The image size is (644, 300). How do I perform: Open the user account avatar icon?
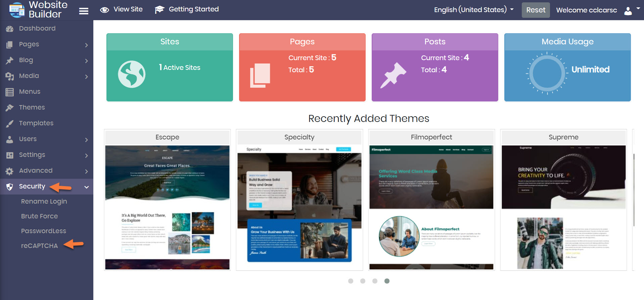[628, 11]
